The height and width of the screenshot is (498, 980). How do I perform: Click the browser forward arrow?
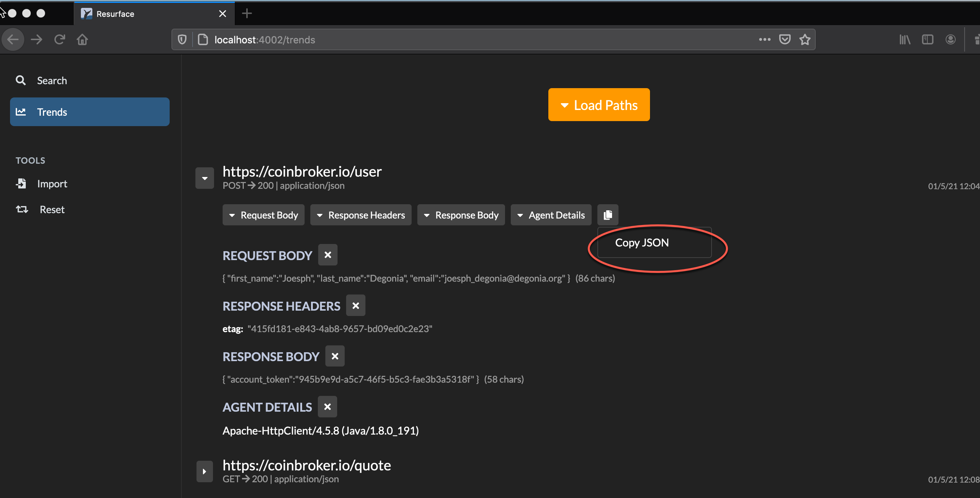pos(37,40)
